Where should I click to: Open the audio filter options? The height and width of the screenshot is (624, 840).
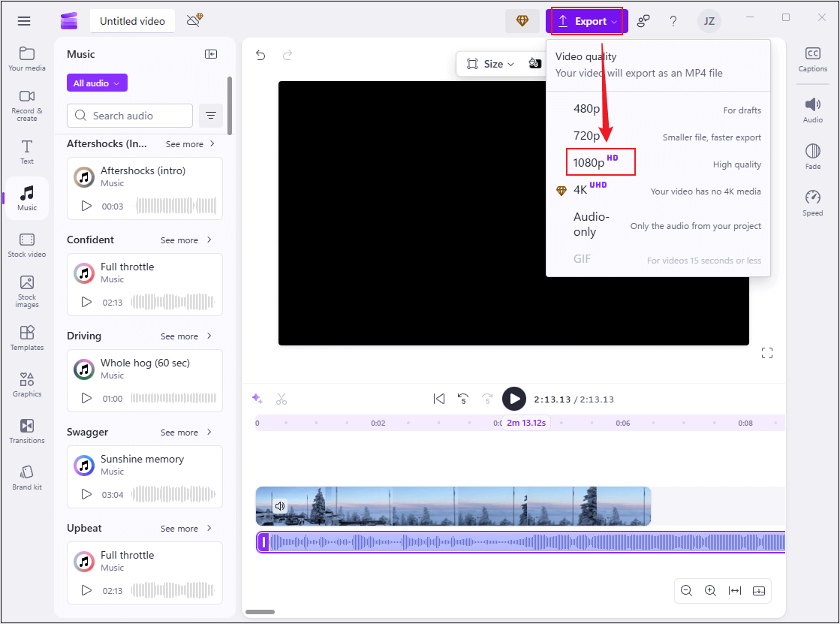(211, 116)
